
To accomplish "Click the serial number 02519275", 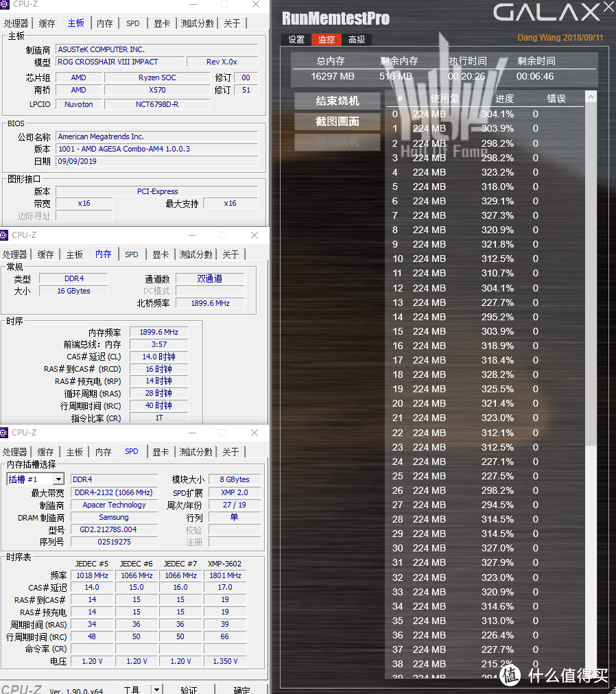I will coord(114,542).
